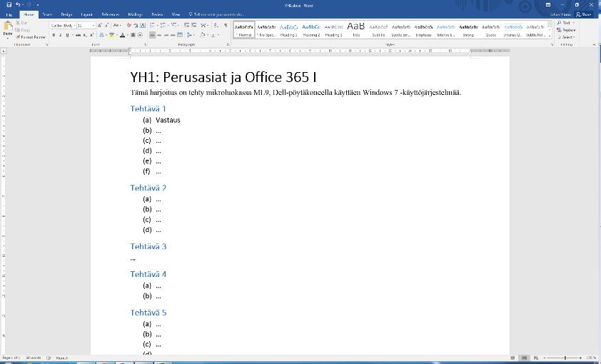Switch to the Design tab
The height and width of the screenshot is (364, 601).
click(66, 14)
